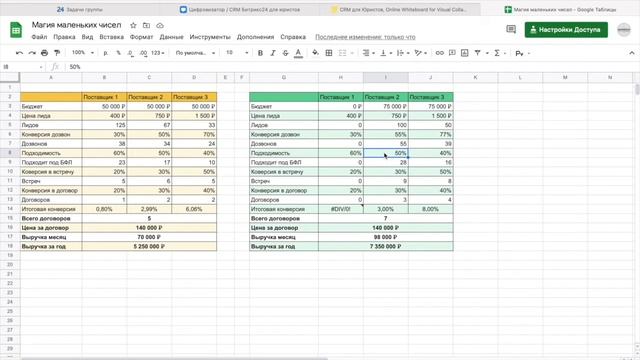The height and width of the screenshot is (360, 640).
Task: Open the Вид menu
Action: (x=87, y=37)
